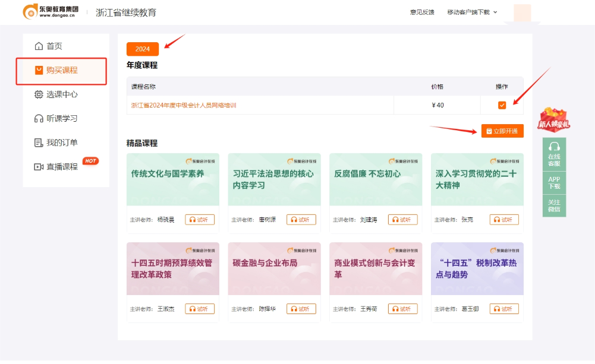
Task: Click the 立即开通 button
Action: pos(502,131)
